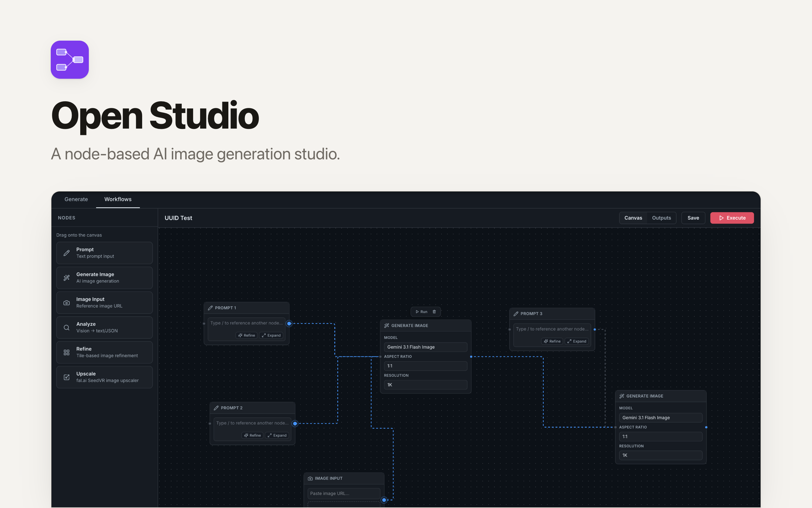The width and height of the screenshot is (812, 508).
Task: Switch to the Workflows tab
Action: point(118,199)
